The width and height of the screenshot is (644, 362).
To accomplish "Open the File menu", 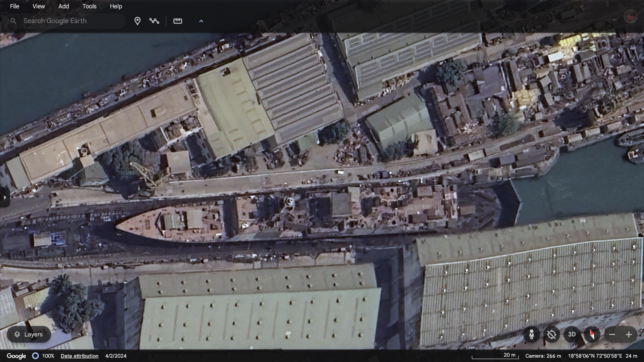I will click(x=14, y=6).
